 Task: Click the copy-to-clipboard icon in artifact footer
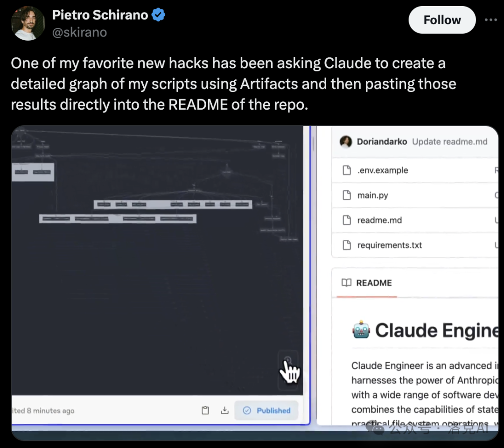coord(205,410)
